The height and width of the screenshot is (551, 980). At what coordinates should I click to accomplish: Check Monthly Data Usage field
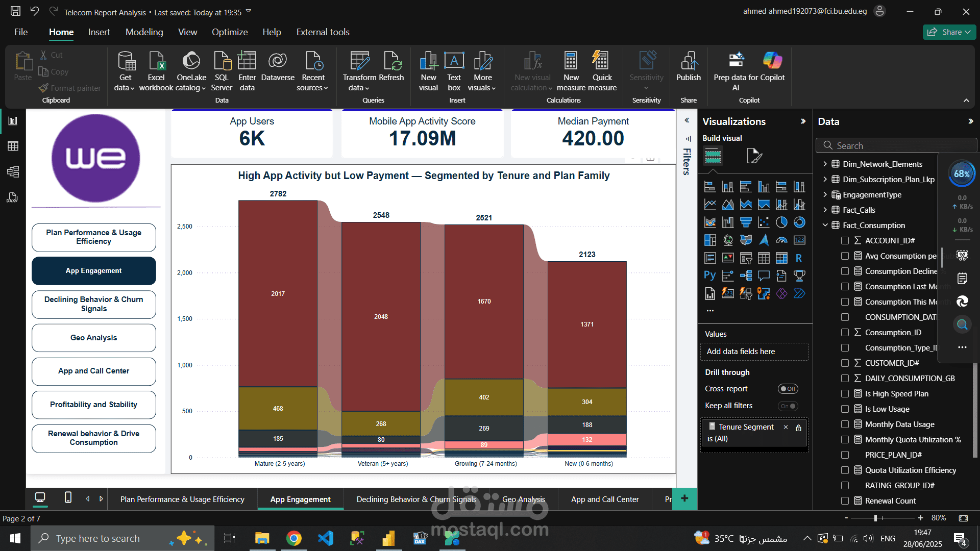pos(845,424)
